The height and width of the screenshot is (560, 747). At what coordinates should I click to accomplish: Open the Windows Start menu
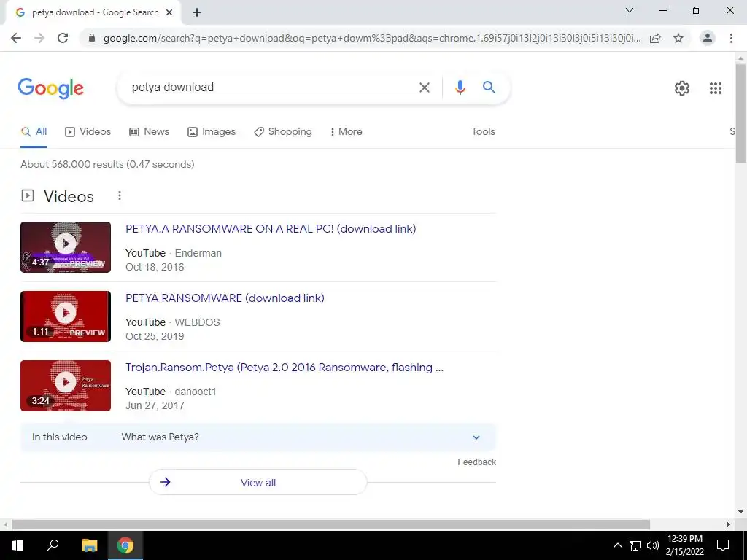pyautogui.click(x=18, y=545)
